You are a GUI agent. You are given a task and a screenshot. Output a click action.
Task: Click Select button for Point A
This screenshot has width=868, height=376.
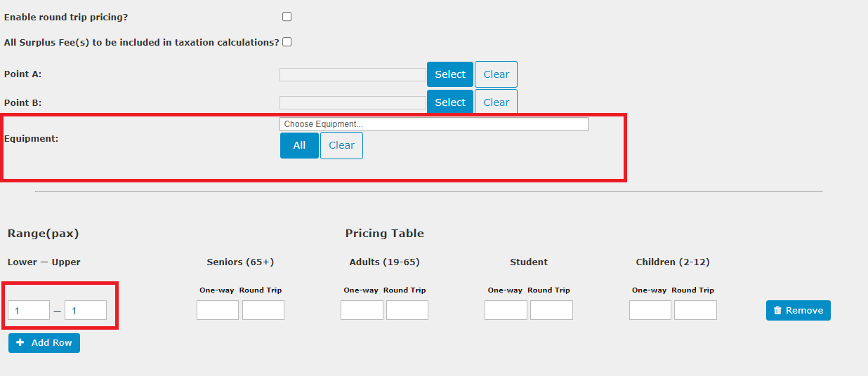450,74
